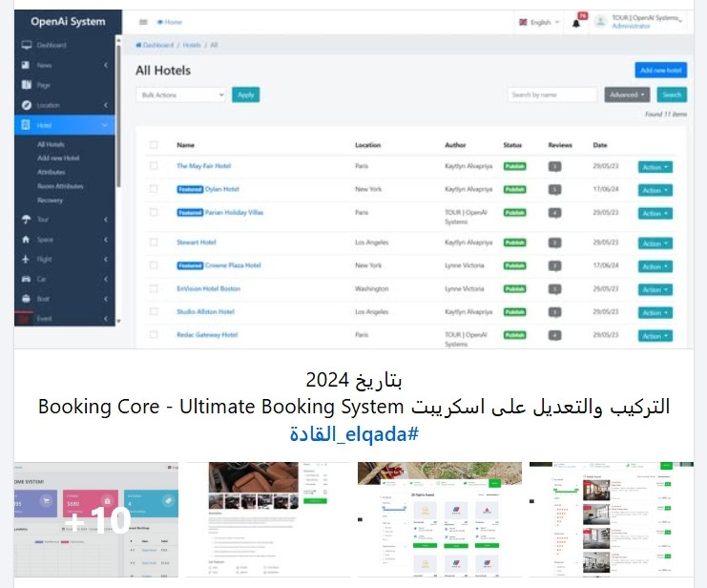Click the home icon in the Dashboard breadcrumb
The width and height of the screenshot is (707, 588).
(x=138, y=45)
